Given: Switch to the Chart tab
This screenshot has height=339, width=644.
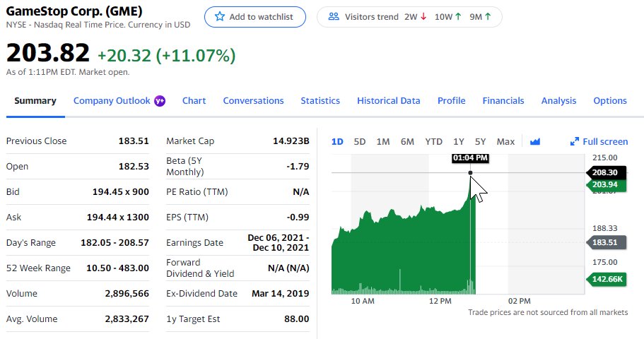Looking at the screenshot, I should 194,101.
